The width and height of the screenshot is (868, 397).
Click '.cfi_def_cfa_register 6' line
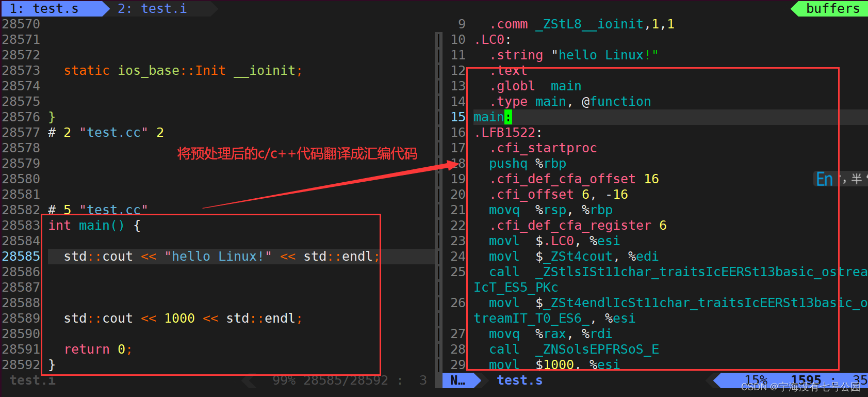[578, 226]
